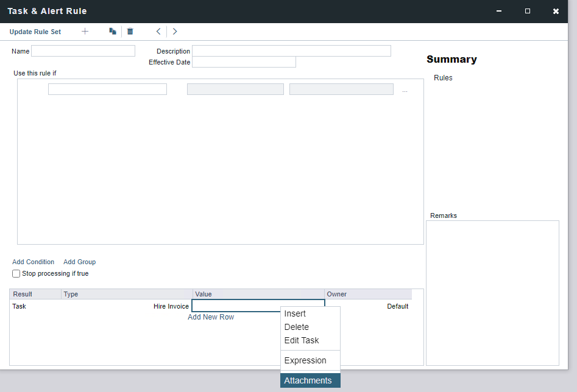Maximize the Task & Alert Rule window
The image size is (577, 392).
(528, 11)
